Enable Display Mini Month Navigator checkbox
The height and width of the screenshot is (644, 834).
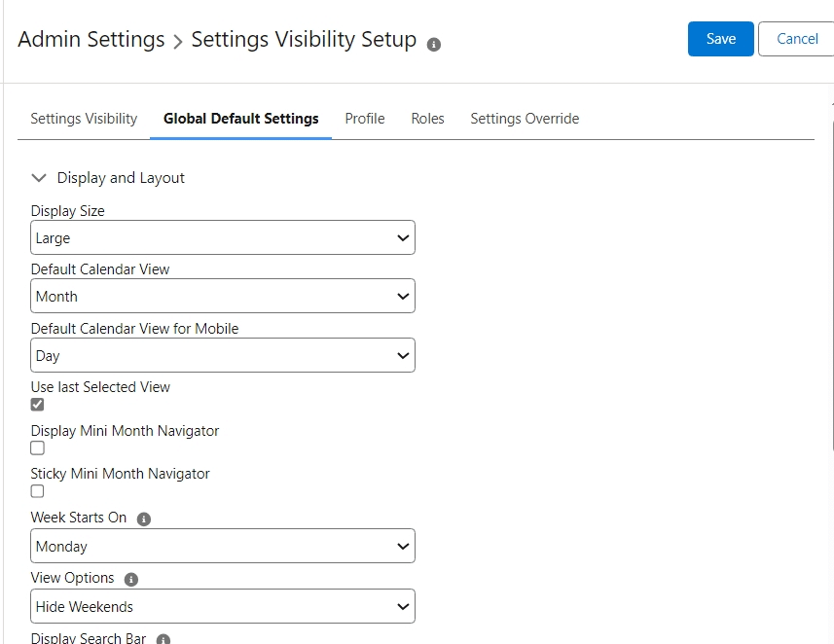coord(38,448)
